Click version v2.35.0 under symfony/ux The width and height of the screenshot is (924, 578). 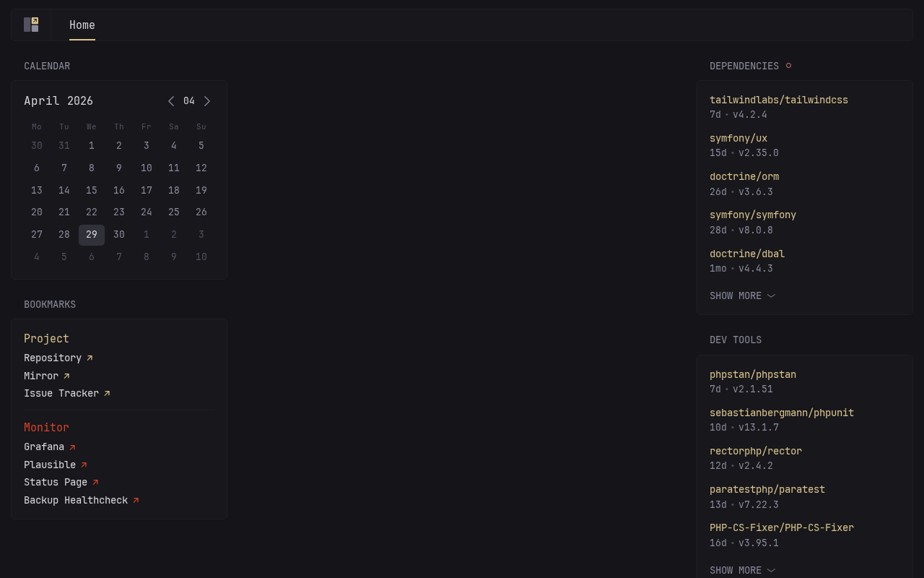[x=759, y=153]
